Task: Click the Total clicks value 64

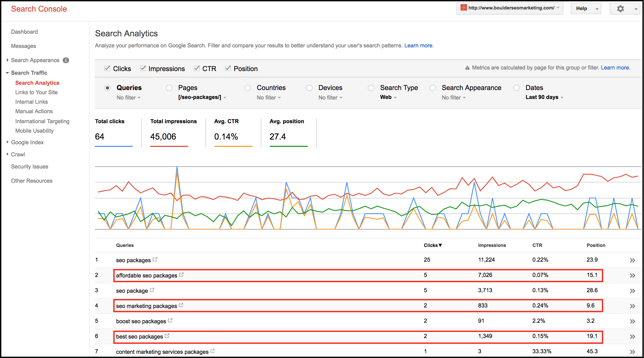Action: point(100,137)
